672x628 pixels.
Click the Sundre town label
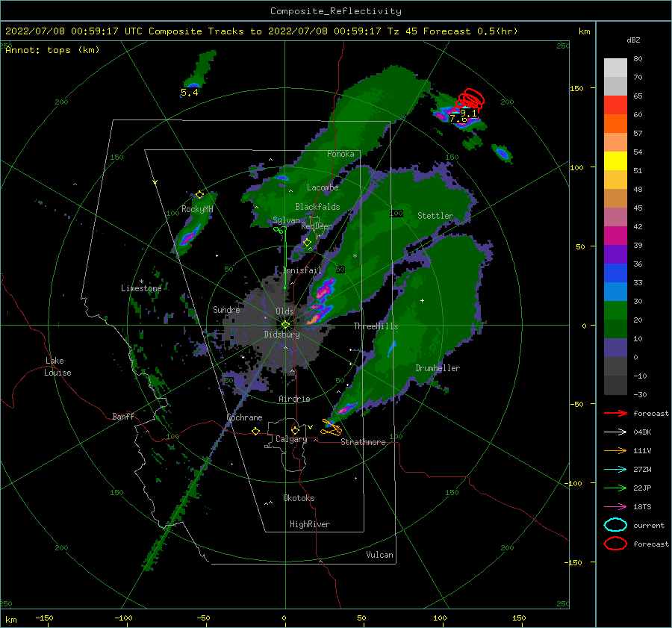(226, 309)
